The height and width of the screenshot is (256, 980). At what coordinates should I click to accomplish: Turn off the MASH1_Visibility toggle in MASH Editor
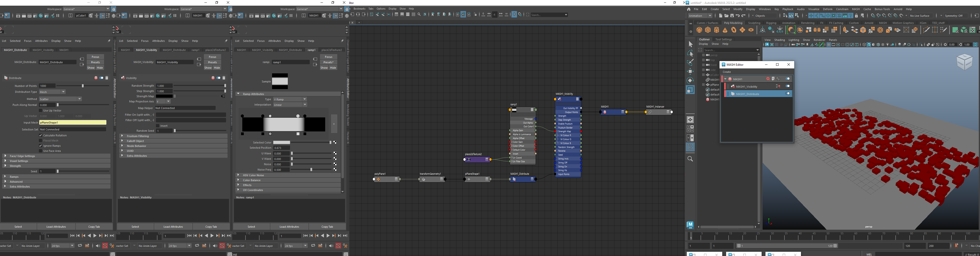tap(788, 86)
